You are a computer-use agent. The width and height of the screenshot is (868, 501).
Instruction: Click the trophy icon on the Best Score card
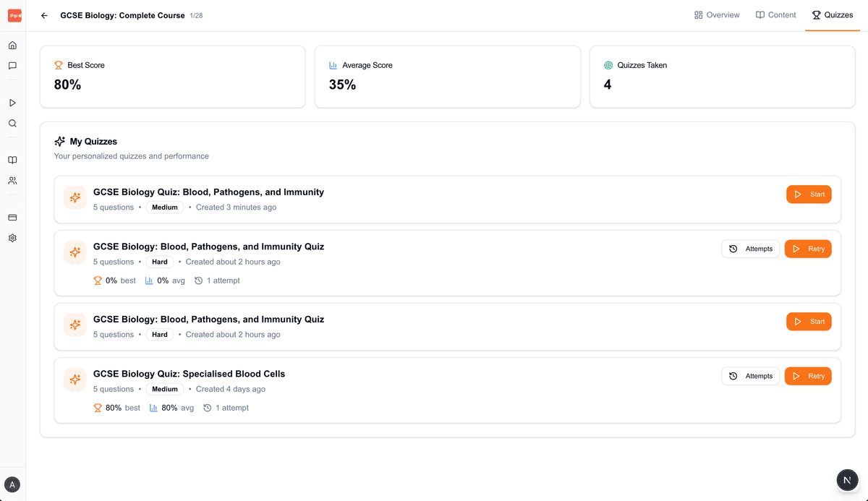pyautogui.click(x=58, y=64)
